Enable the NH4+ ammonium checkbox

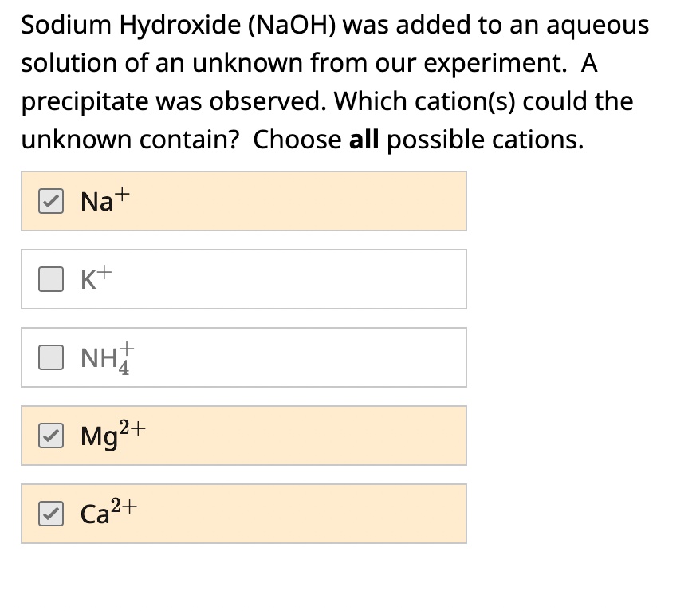(52, 357)
